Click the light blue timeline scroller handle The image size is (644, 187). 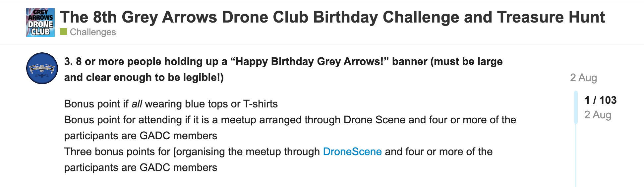click(576, 107)
